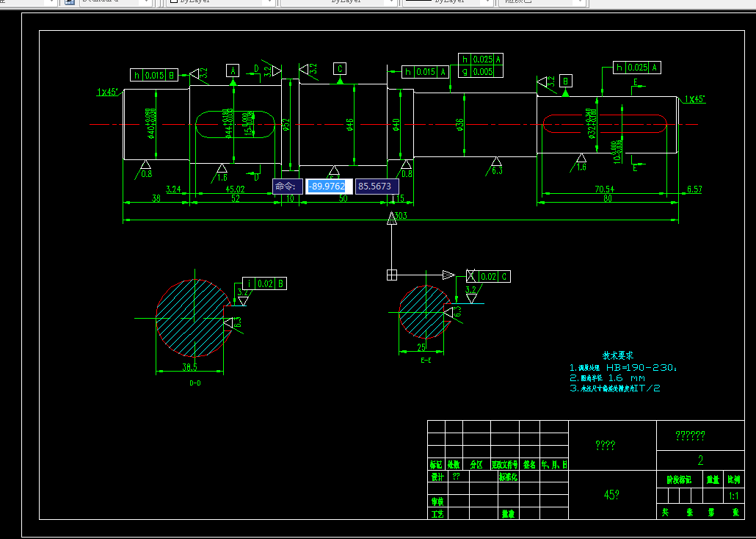Select the 签名 title block cell
The height and width of the screenshot is (539, 756).
[x=529, y=465]
